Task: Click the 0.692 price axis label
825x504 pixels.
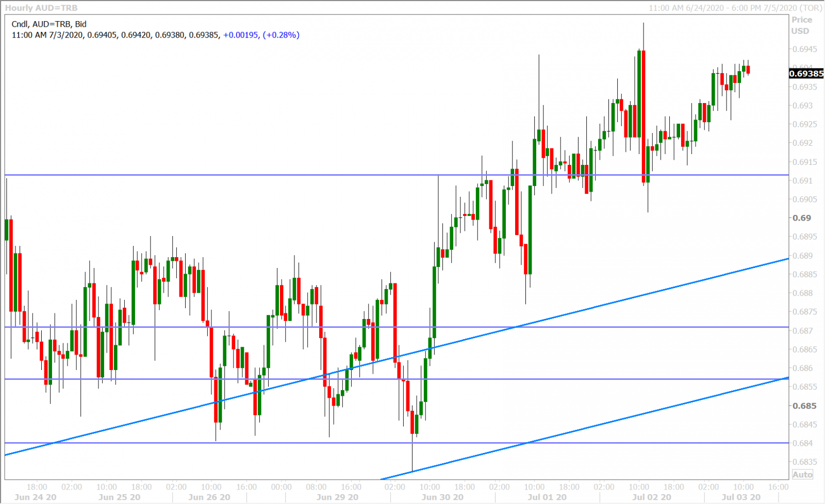Action: point(803,143)
